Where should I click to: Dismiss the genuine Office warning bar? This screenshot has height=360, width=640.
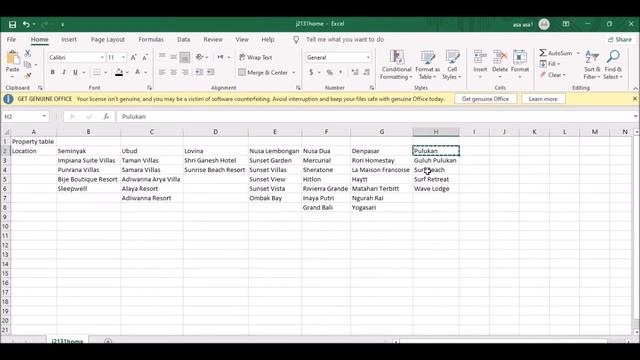(x=635, y=99)
